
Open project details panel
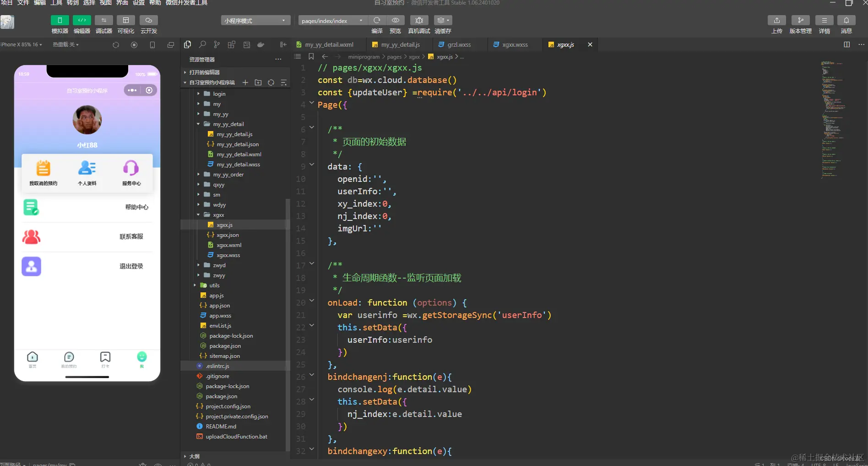coord(824,20)
